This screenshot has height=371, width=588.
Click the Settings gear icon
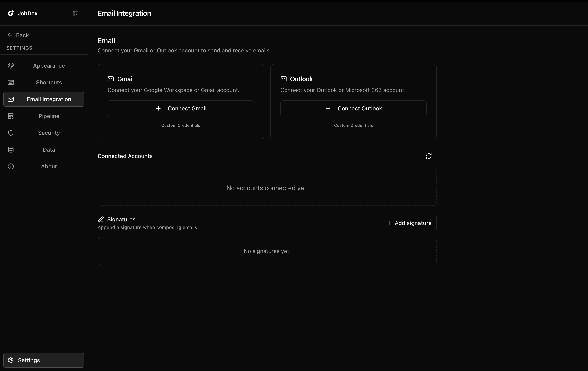[x=11, y=360]
